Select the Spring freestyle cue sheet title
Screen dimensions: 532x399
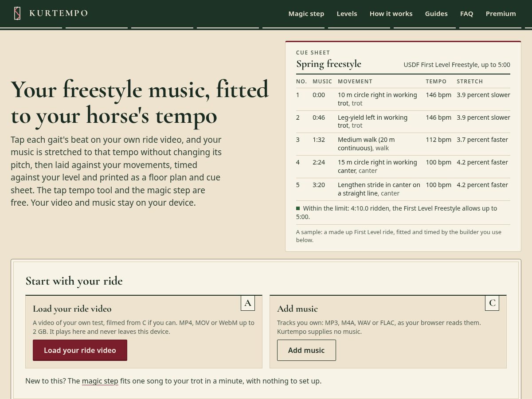pos(329,64)
